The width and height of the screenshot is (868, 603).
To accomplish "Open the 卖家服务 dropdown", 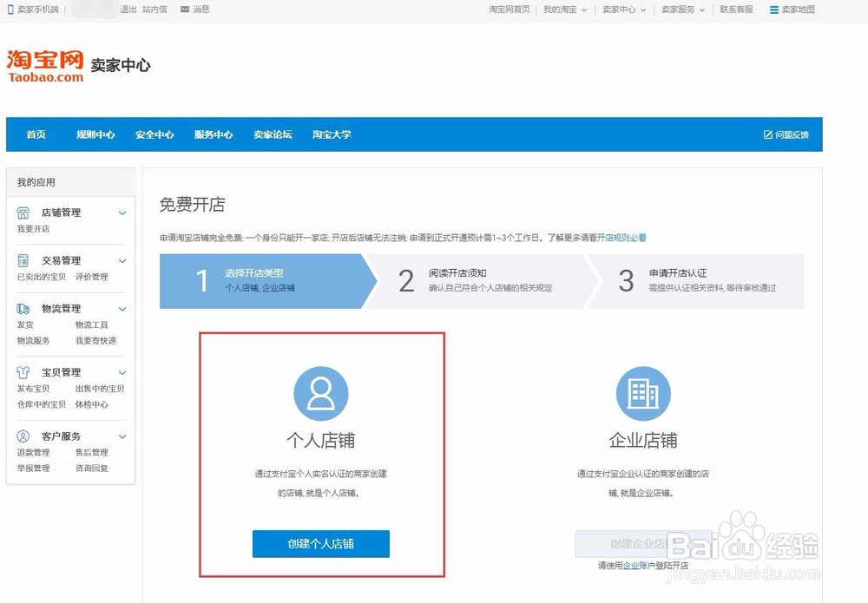I will 683,10.
